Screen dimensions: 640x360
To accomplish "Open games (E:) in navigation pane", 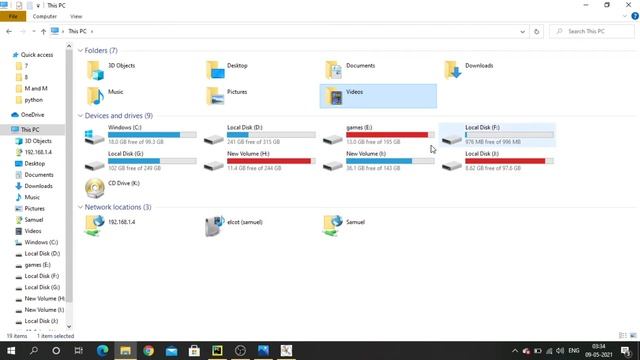I will 37,265.
